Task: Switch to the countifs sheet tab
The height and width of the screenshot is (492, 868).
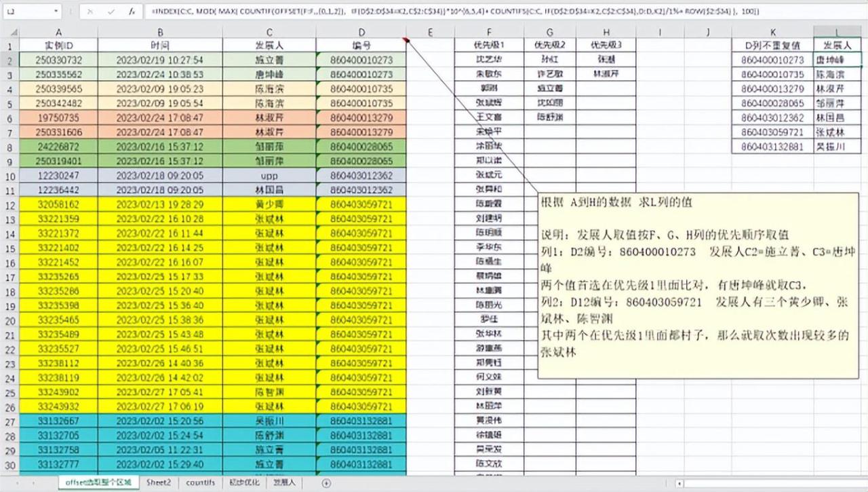Action: tap(200, 482)
